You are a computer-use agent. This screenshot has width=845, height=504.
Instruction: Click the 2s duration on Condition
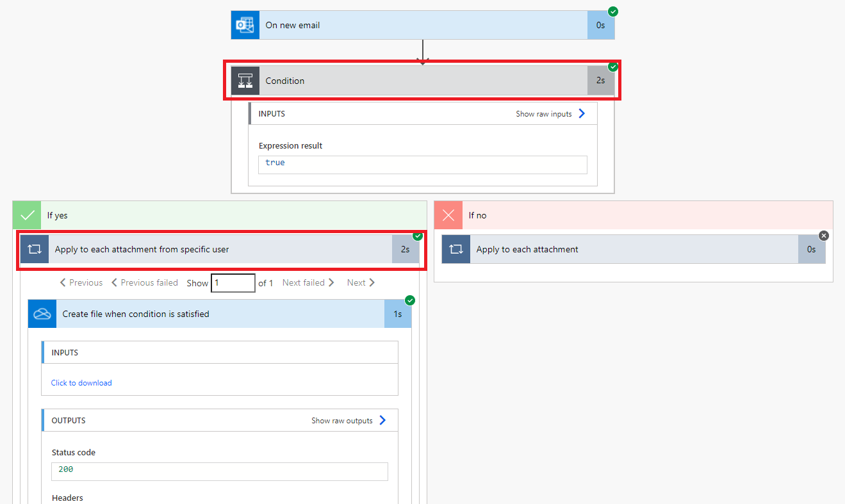(x=601, y=81)
